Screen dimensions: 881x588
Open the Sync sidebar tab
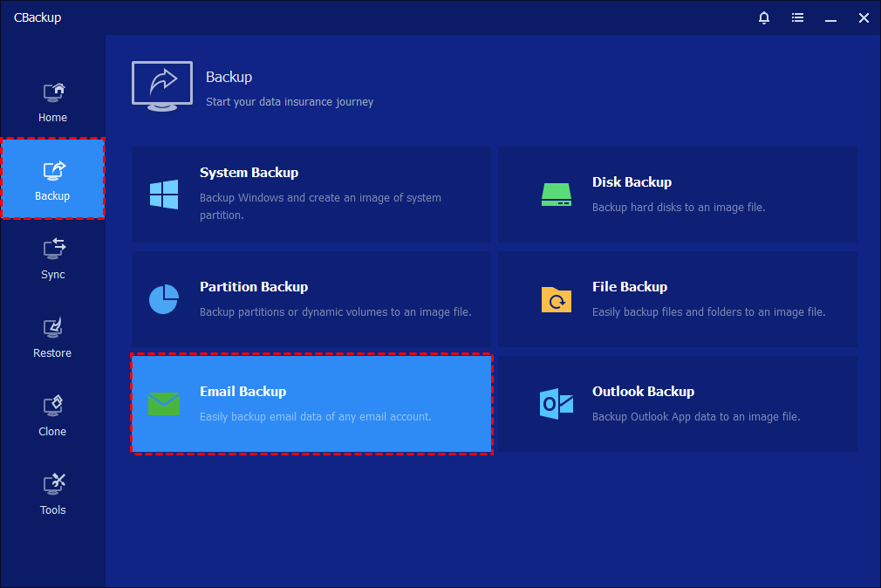coord(52,259)
